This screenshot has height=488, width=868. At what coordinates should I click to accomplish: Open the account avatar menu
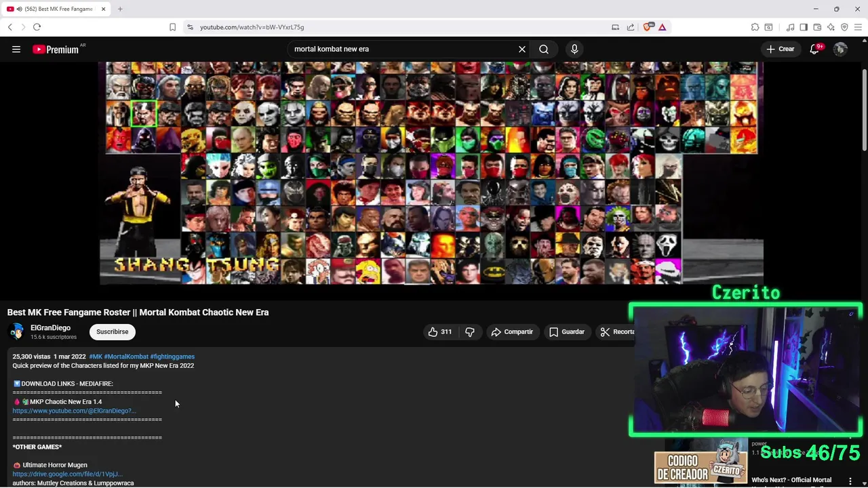coord(840,49)
